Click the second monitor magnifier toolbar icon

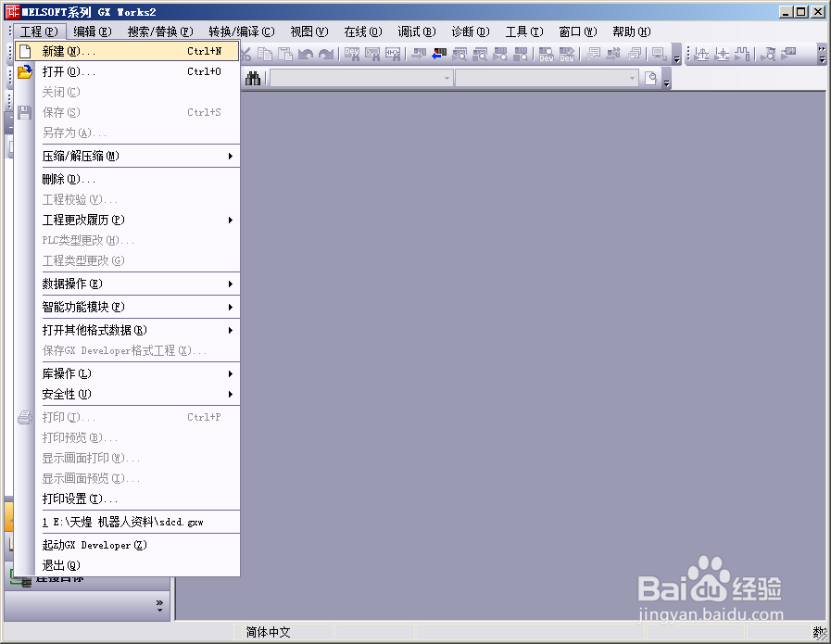click(480, 54)
